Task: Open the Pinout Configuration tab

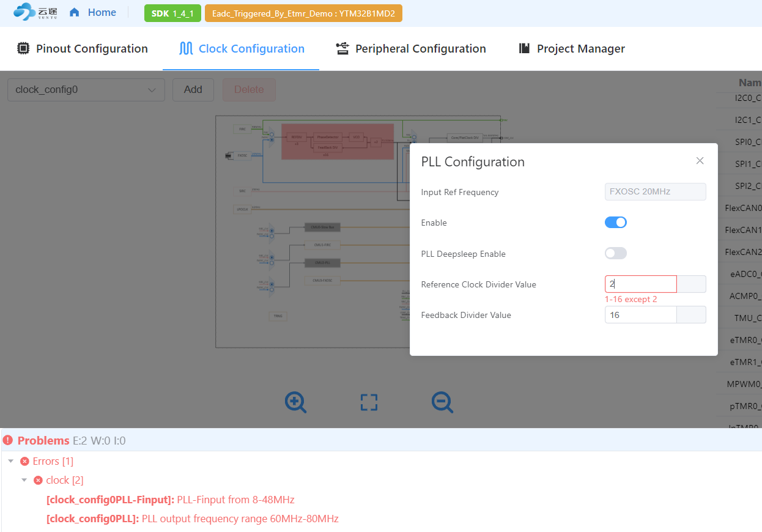Action: point(82,48)
